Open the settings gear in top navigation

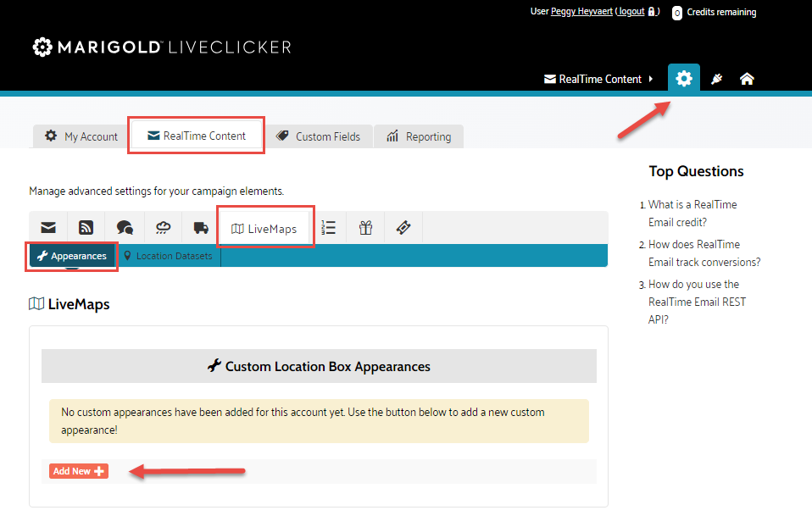[683, 79]
